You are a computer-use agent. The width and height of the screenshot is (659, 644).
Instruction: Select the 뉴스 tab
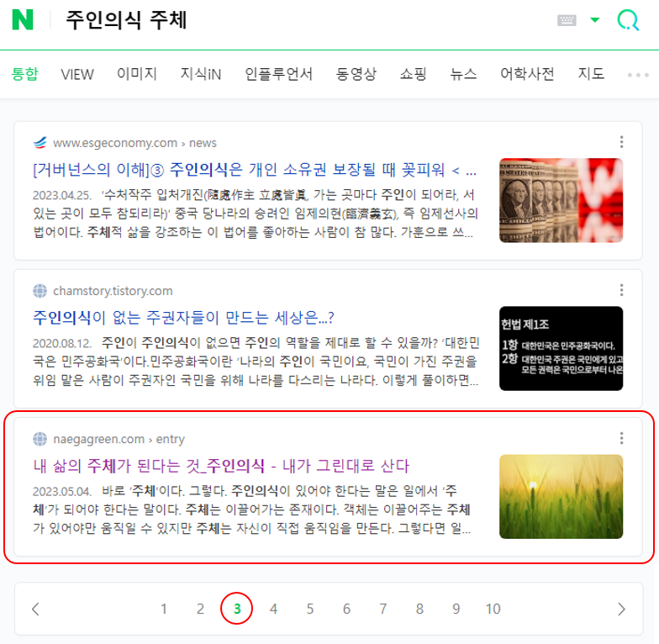[x=464, y=74]
